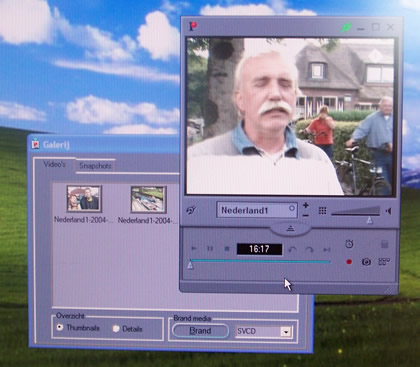Click the mute speaker icon
420x367 pixels.
click(x=388, y=211)
